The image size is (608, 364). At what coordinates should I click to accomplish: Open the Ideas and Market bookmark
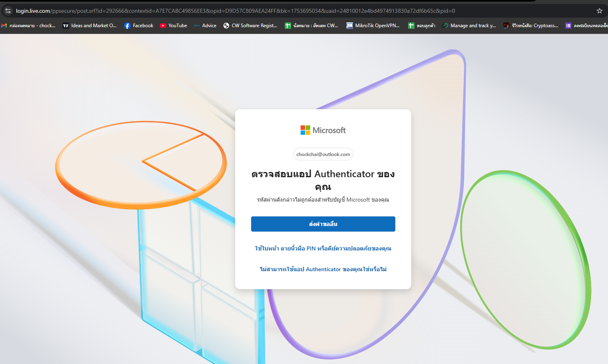[x=90, y=26]
